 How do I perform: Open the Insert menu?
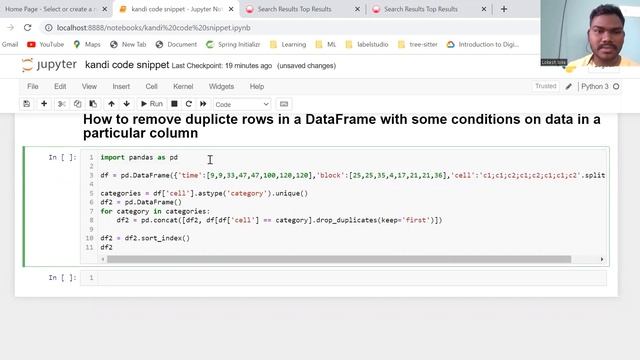click(x=121, y=87)
